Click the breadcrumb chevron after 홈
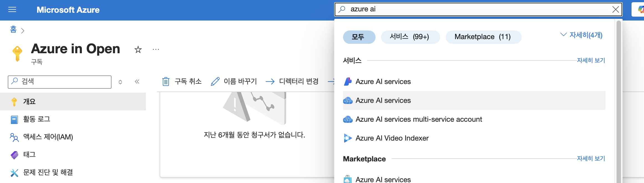Image resolution: width=644 pixels, height=183 pixels. pyautogui.click(x=23, y=31)
